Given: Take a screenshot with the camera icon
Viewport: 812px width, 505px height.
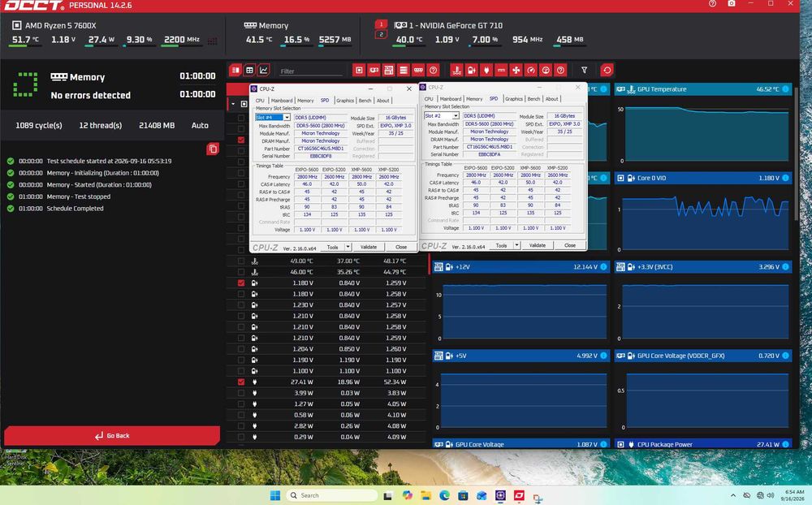Looking at the screenshot, I should 732,3.
